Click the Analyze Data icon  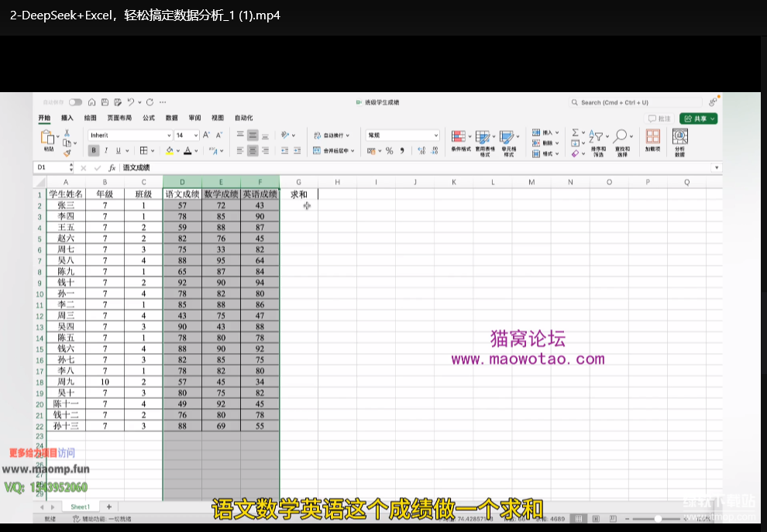click(x=679, y=138)
